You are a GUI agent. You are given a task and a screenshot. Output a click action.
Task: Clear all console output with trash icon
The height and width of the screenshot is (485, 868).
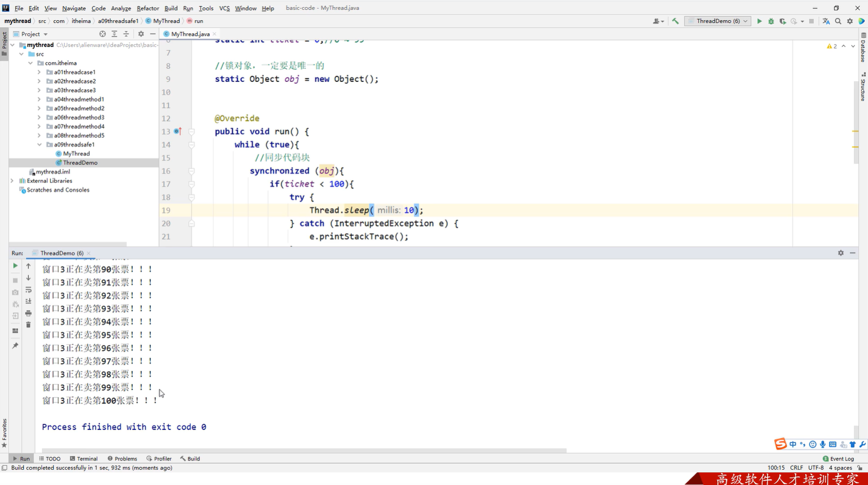click(x=28, y=325)
